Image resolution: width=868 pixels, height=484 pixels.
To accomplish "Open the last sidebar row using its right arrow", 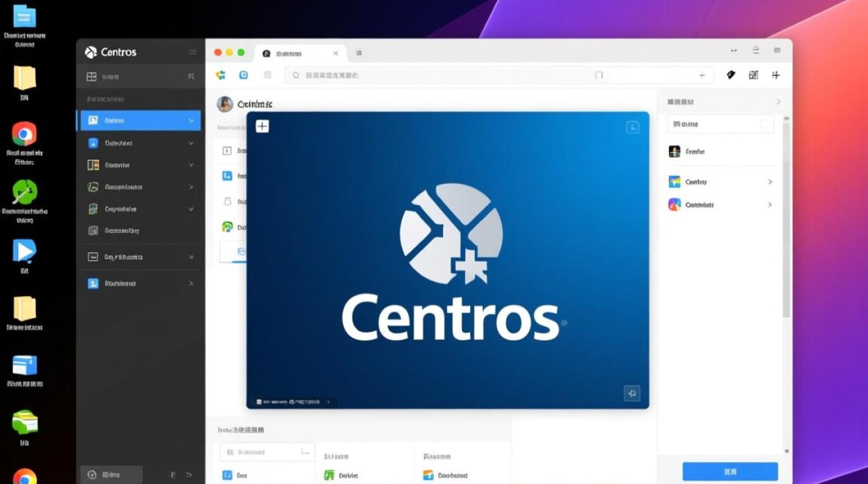I will (x=191, y=283).
